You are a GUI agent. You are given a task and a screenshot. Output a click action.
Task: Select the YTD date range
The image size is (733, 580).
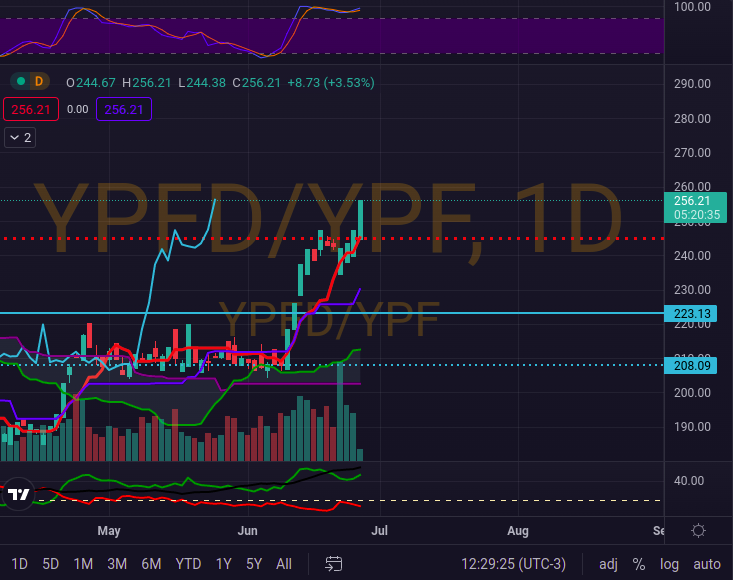[188, 563]
